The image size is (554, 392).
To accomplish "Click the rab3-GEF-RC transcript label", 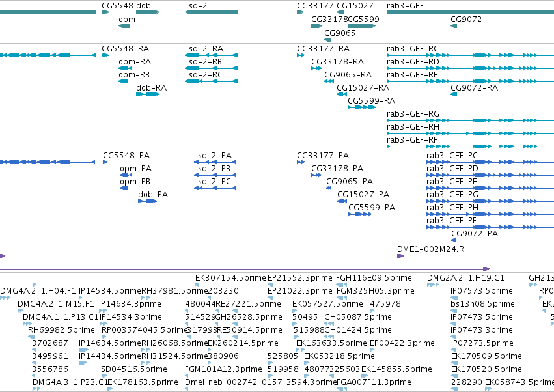I will pos(413,49).
